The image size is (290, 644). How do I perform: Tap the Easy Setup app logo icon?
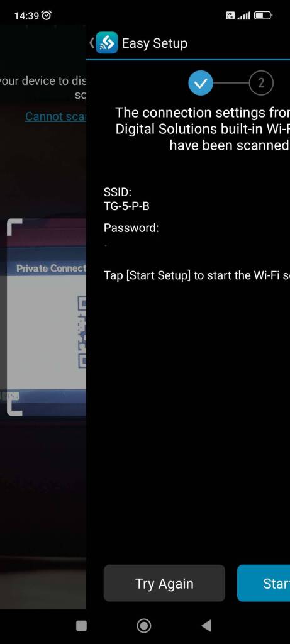pos(107,43)
